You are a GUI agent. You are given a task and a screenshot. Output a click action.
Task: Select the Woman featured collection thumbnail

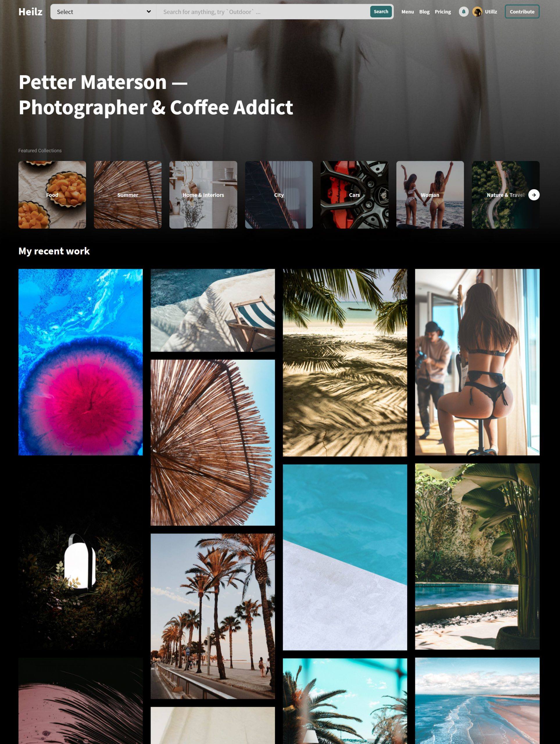pyautogui.click(x=430, y=195)
